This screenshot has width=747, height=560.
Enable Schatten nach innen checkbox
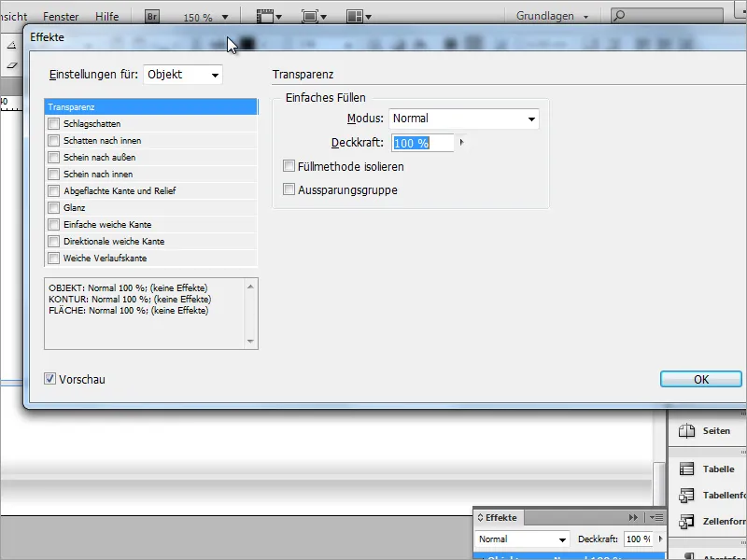[x=54, y=141]
